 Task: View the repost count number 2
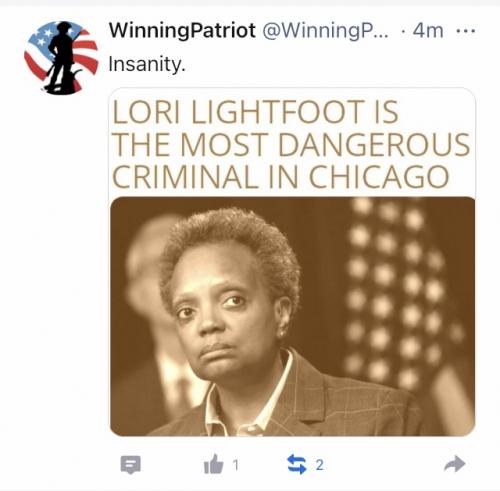click(319, 465)
